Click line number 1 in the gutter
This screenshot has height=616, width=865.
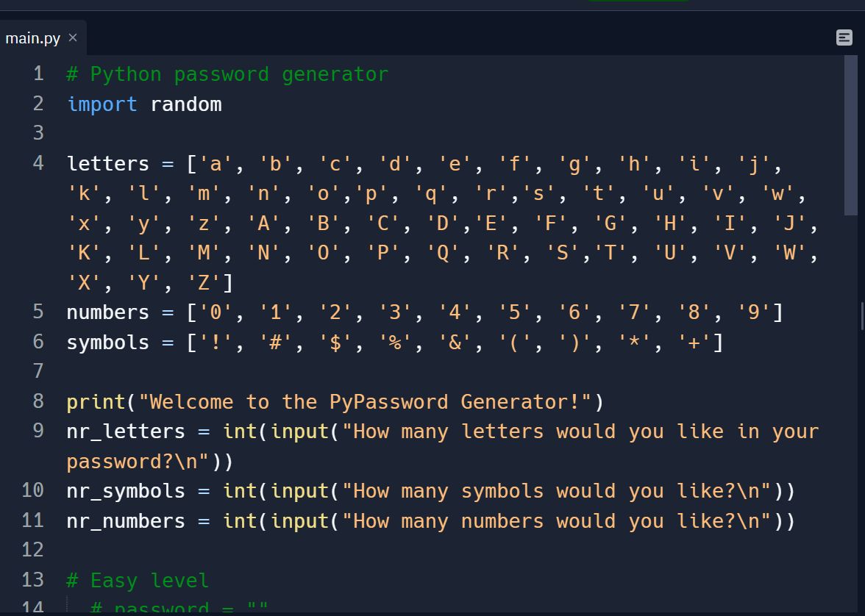tap(38, 74)
